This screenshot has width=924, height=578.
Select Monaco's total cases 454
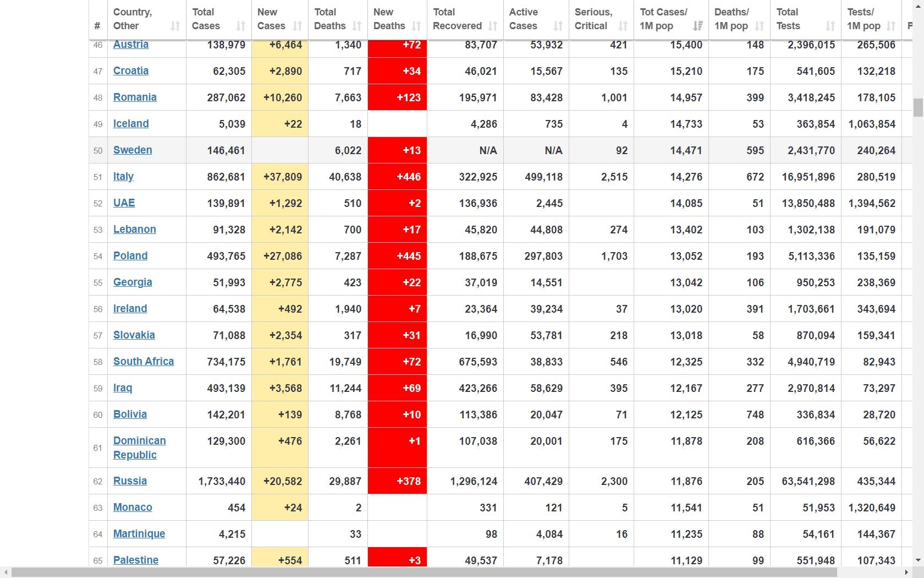tap(219, 508)
